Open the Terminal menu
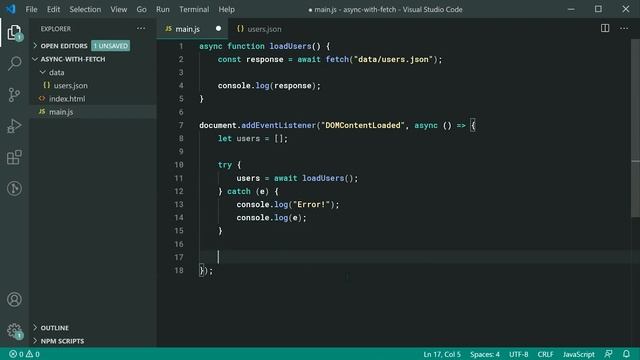This screenshot has width=640, height=360. tap(194, 9)
